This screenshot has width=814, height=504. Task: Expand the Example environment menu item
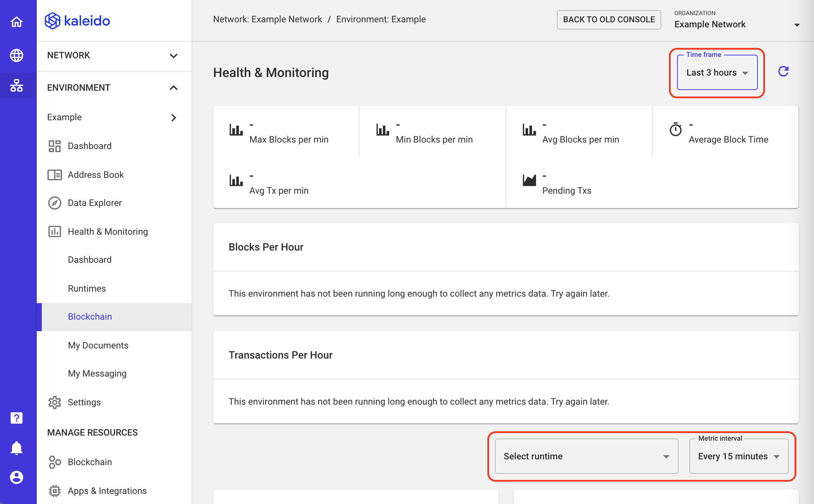[174, 117]
